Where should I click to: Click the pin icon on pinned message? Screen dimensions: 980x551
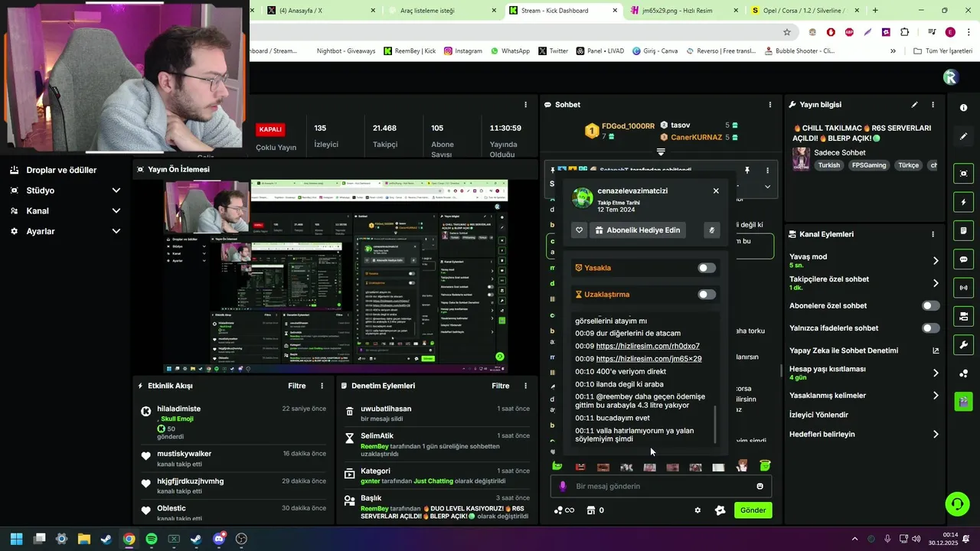pyautogui.click(x=747, y=170)
